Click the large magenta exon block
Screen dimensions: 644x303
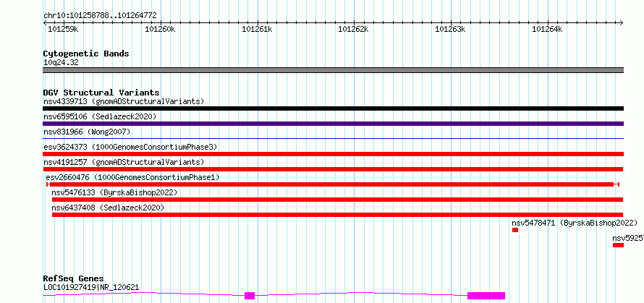(x=486, y=296)
